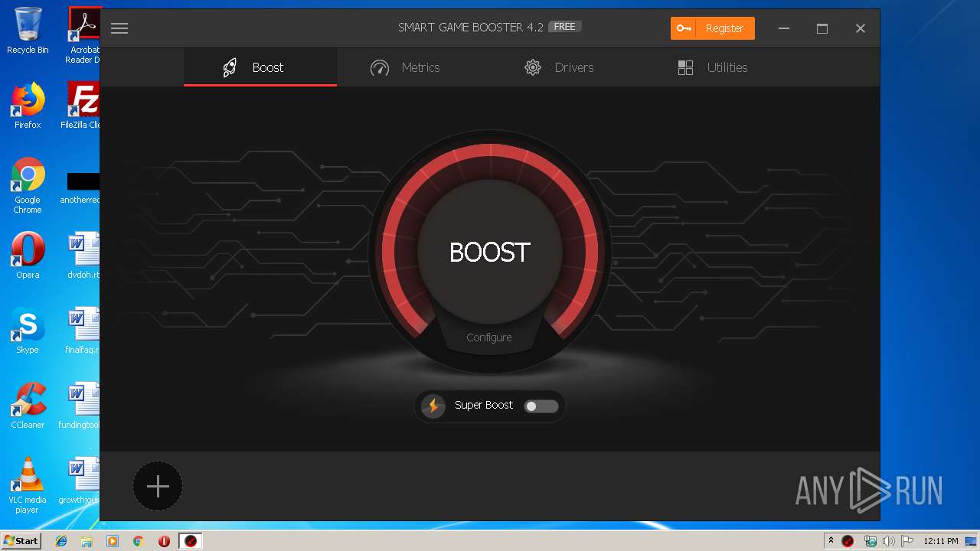This screenshot has height=551, width=980.
Task: Select the dvdoh document on the desktop
Action: 84,256
